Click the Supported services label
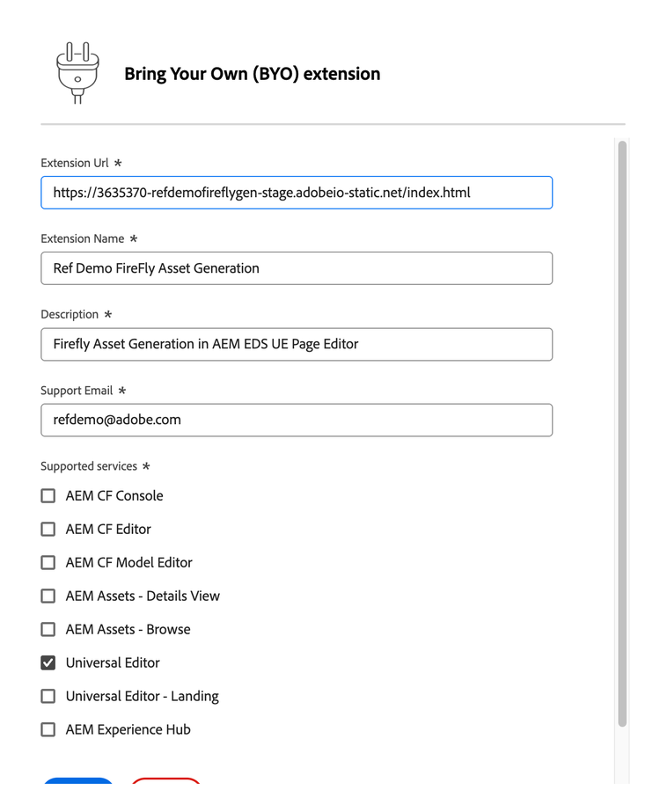This screenshot has height=812, width=660. (89, 466)
